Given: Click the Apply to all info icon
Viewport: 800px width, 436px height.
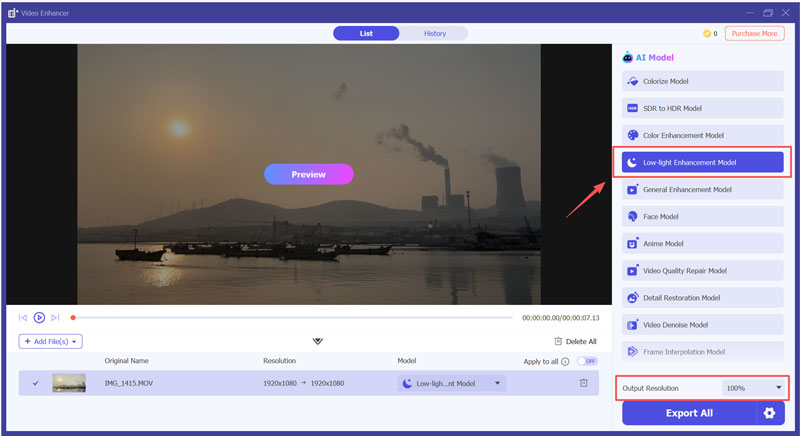Looking at the screenshot, I should 565,362.
